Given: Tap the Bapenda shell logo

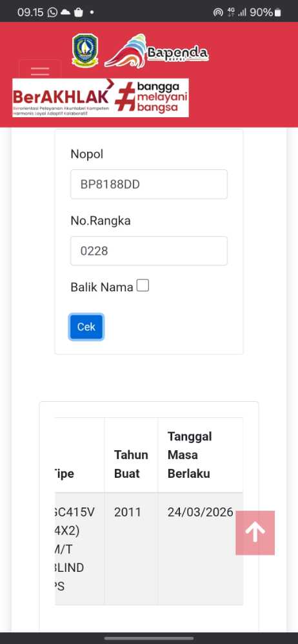Looking at the screenshot, I should [156, 52].
